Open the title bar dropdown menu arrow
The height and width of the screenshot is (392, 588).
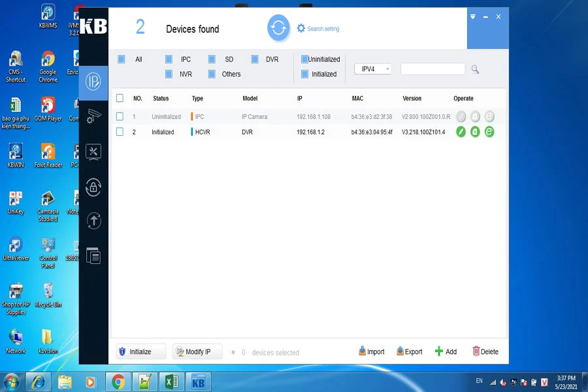(473, 16)
